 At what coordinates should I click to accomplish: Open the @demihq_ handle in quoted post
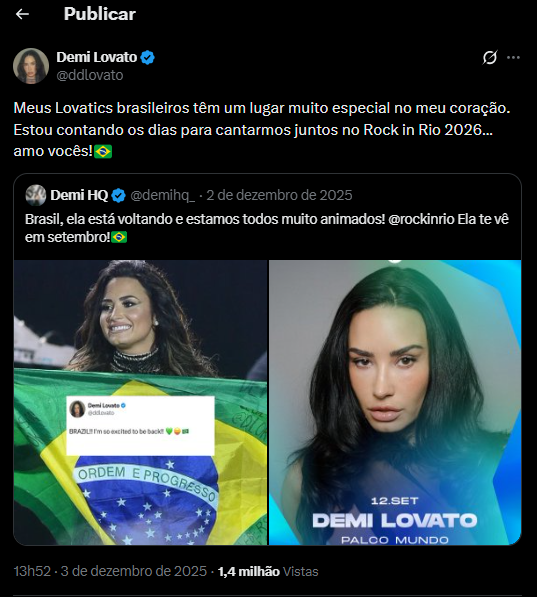163,195
